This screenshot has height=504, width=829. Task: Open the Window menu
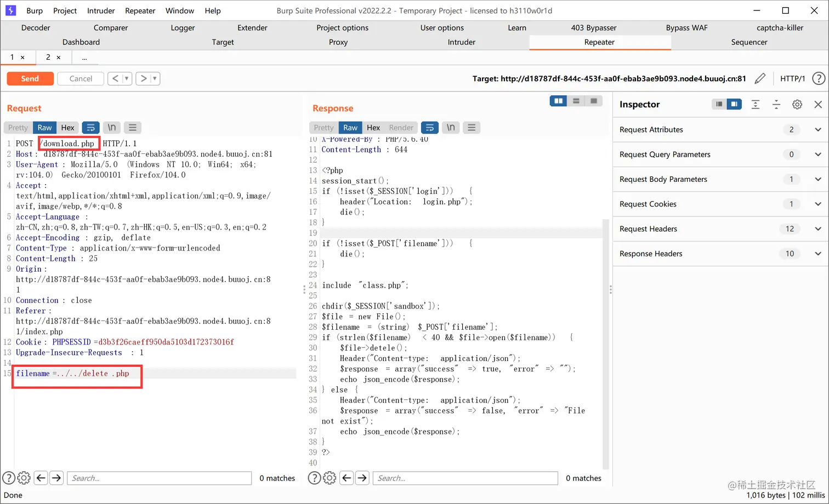[180, 10]
